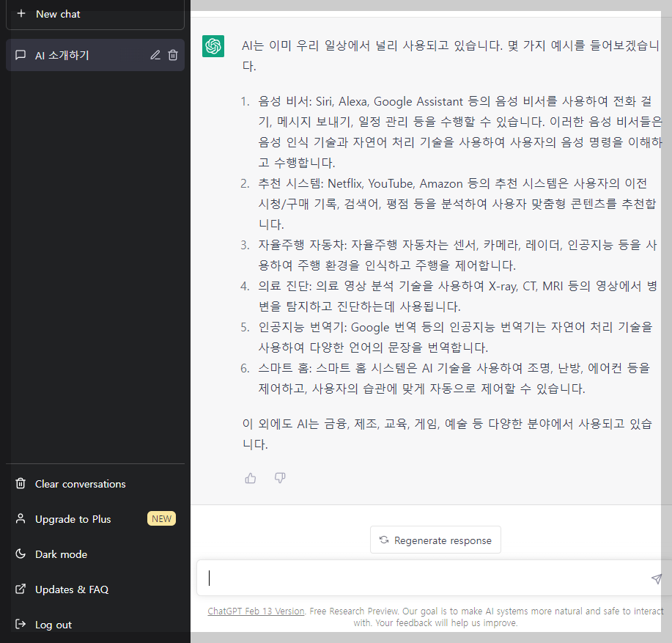Click the intro sentence AI는 이미 우리 일상에서

(x=451, y=56)
